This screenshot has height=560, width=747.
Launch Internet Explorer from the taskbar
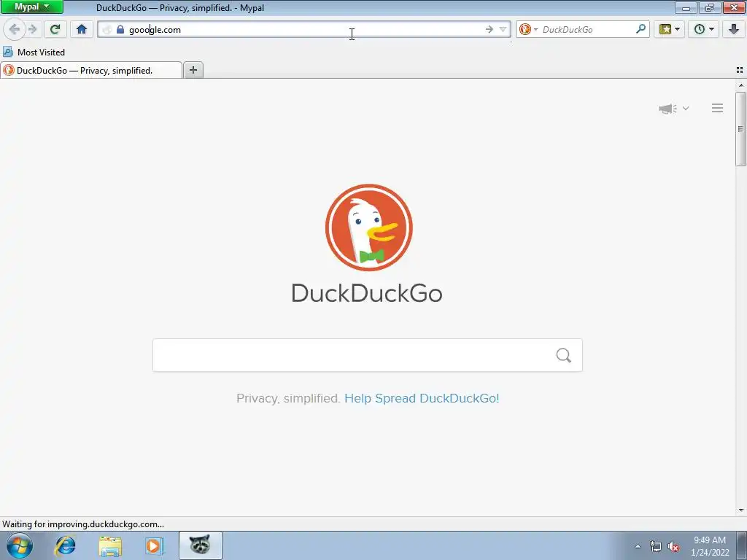65,545
